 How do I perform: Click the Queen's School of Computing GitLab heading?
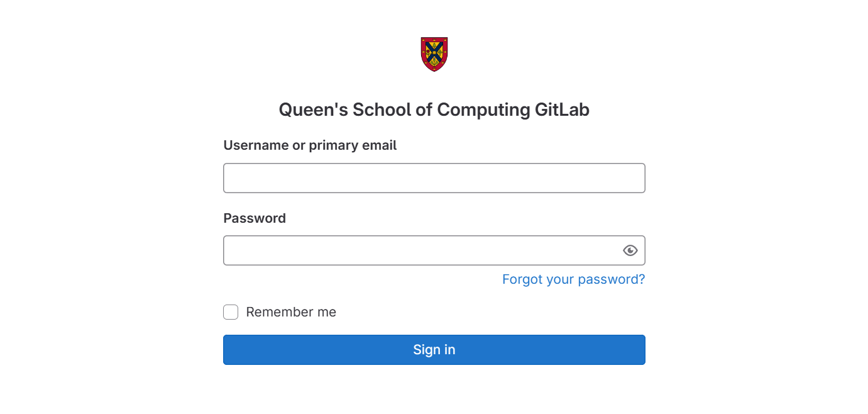coord(434,110)
